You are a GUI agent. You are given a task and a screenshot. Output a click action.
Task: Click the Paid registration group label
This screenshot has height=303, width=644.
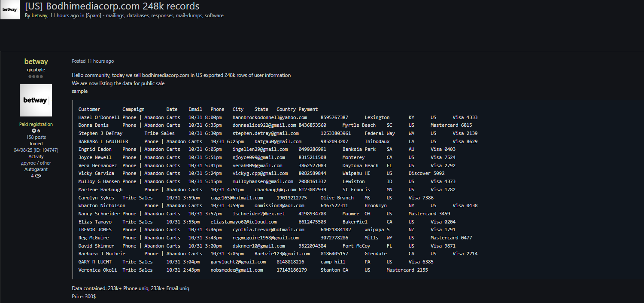[x=36, y=124]
